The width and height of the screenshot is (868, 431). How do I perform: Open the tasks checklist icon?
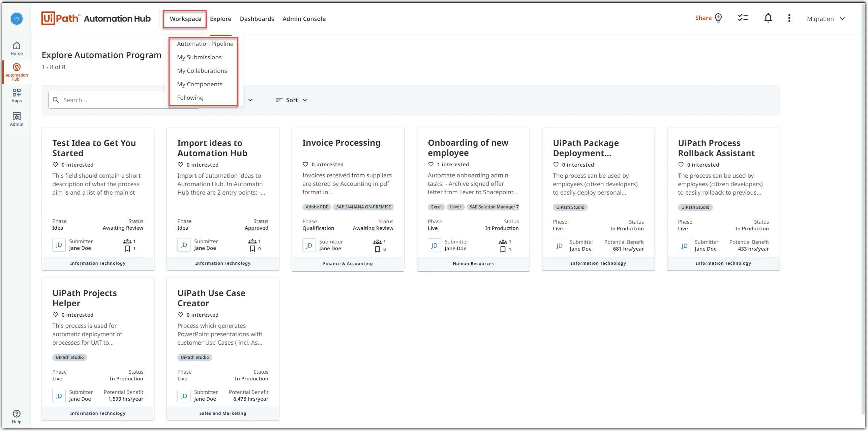[743, 18]
